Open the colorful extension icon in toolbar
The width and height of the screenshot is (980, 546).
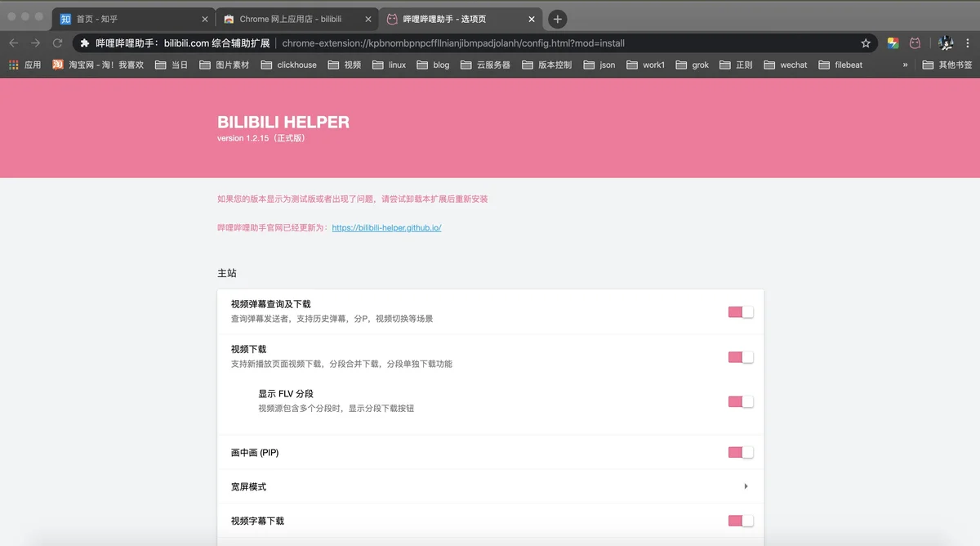pyautogui.click(x=893, y=43)
